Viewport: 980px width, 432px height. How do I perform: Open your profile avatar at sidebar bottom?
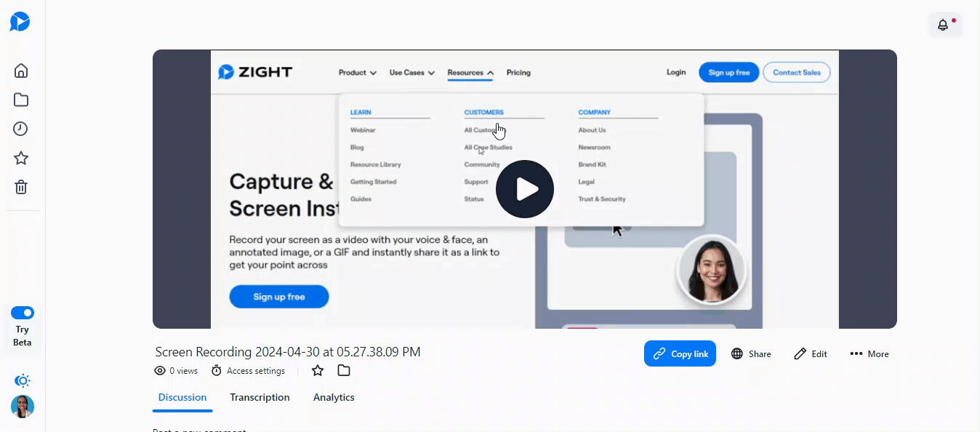pyautogui.click(x=22, y=407)
